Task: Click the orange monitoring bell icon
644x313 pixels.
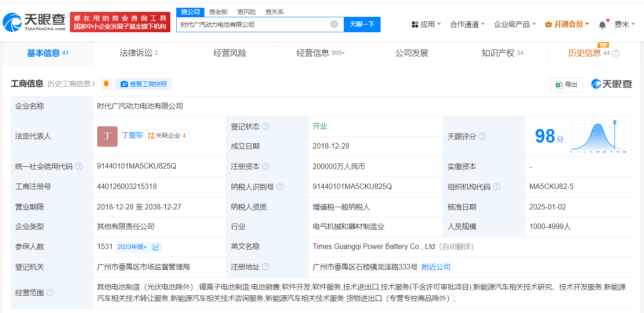Action: pos(106,84)
